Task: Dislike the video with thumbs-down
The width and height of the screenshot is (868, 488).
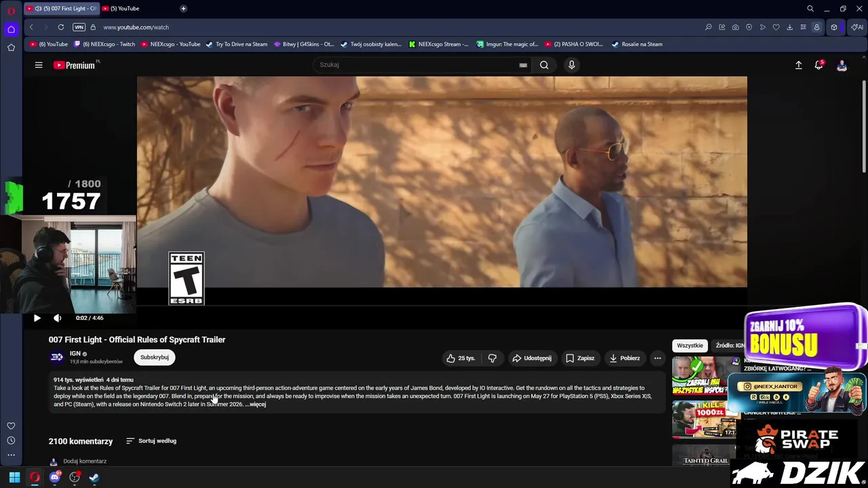Action: point(492,358)
